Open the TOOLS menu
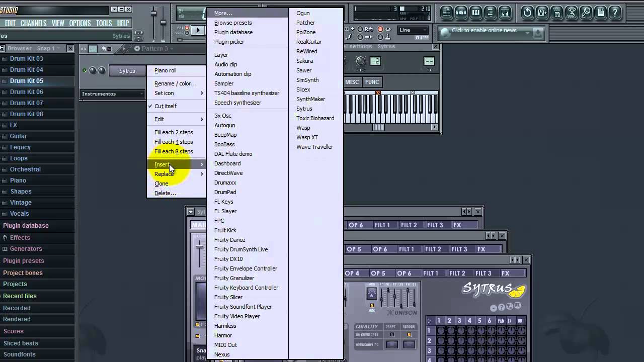 coord(104,23)
